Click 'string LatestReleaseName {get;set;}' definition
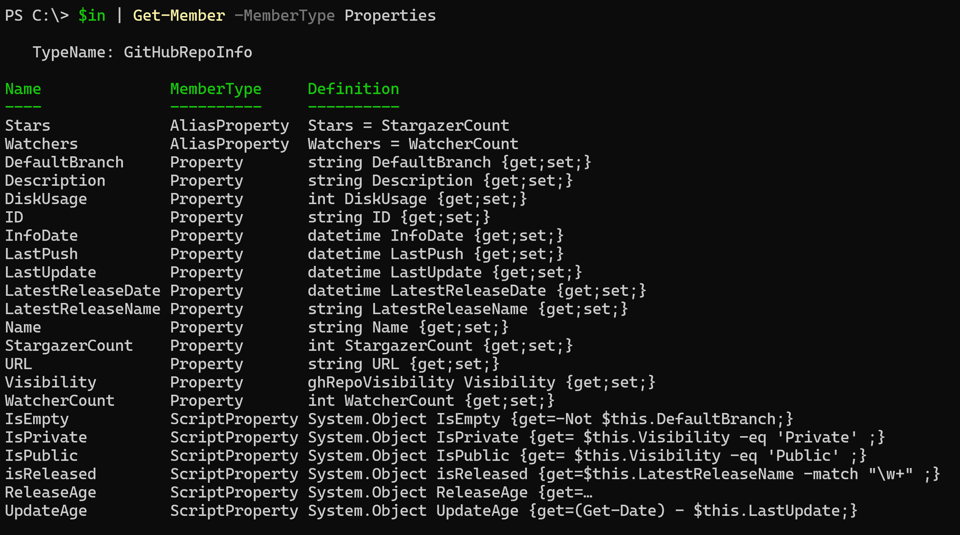Image resolution: width=960 pixels, height=535 pixels. [x=468, y=310]
